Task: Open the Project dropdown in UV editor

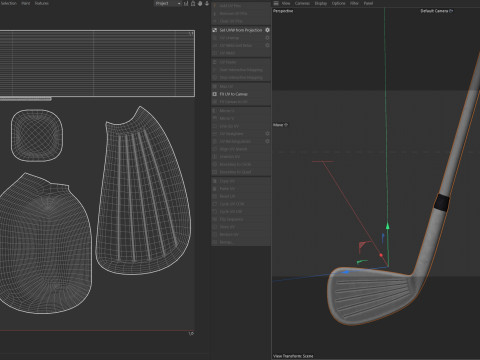Action: (168, 3)
